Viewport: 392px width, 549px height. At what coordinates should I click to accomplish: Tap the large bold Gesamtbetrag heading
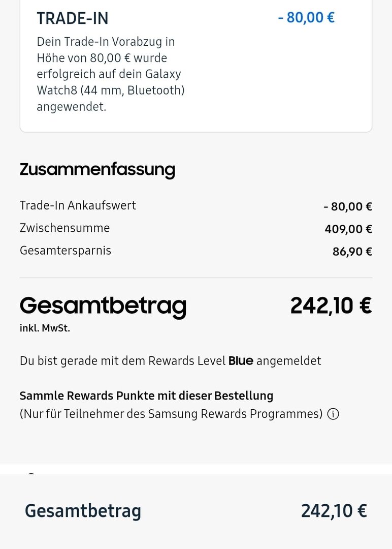[103, 306]
